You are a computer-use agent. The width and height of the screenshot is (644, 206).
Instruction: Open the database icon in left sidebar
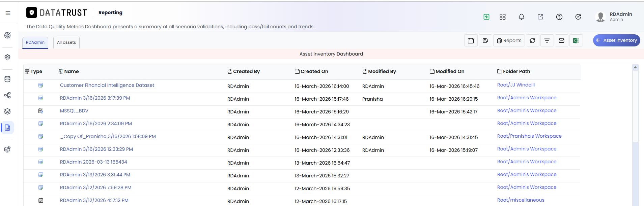(7, 79)
